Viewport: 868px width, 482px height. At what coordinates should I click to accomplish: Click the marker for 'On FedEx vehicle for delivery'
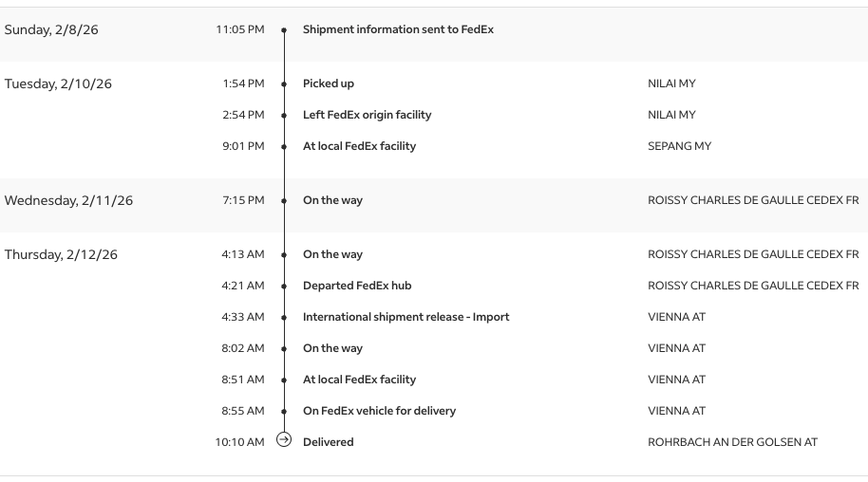[284, 412]
